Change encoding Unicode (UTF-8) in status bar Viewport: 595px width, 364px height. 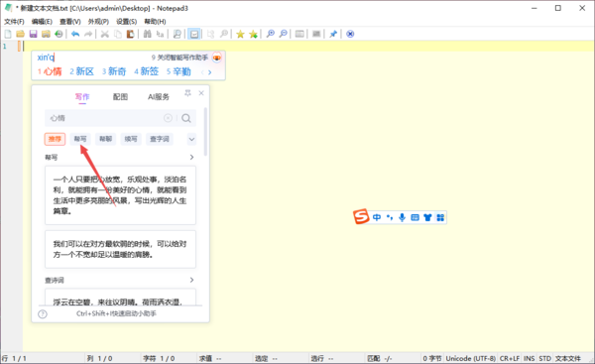click(x=470, y=359)
